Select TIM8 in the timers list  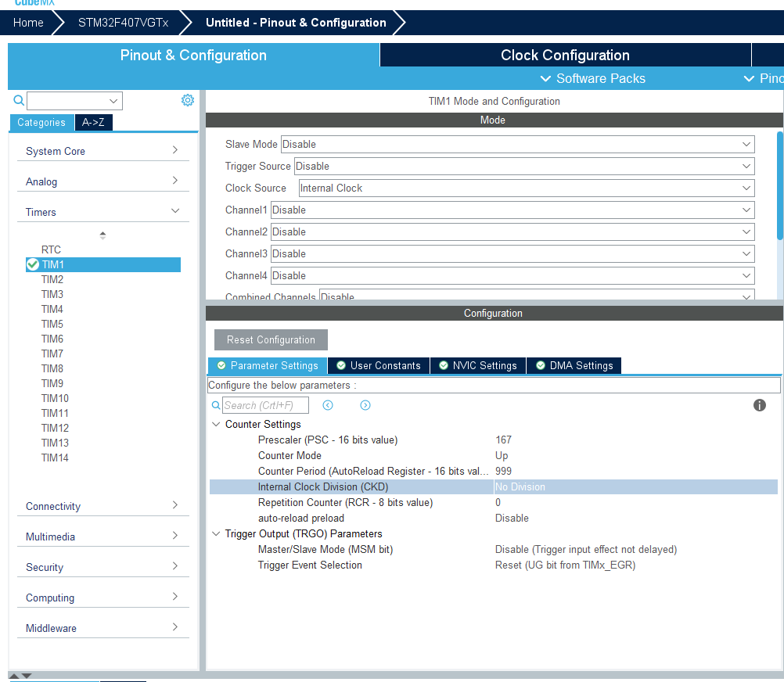(52, 368)
